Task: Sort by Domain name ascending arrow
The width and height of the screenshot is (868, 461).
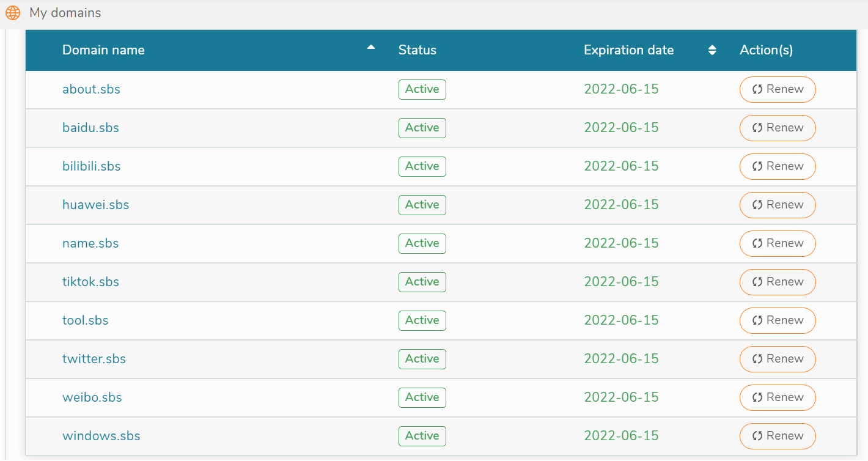Action: point(371,48)
